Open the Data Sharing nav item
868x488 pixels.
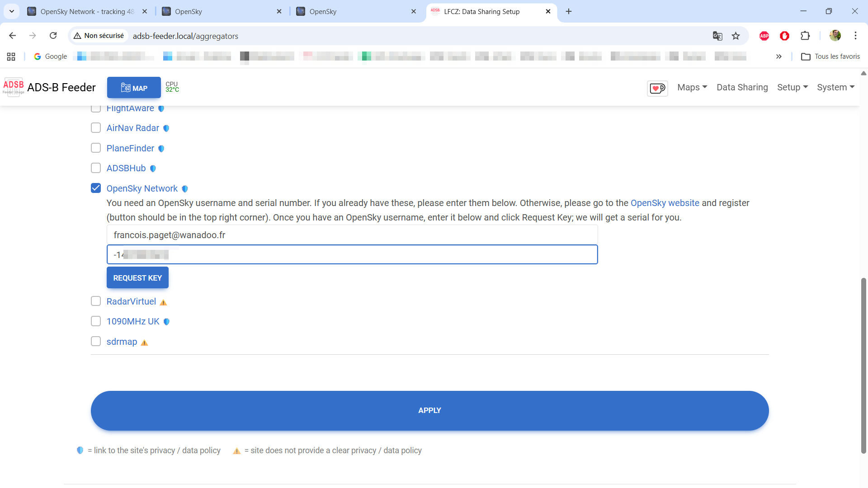(742, 87)
